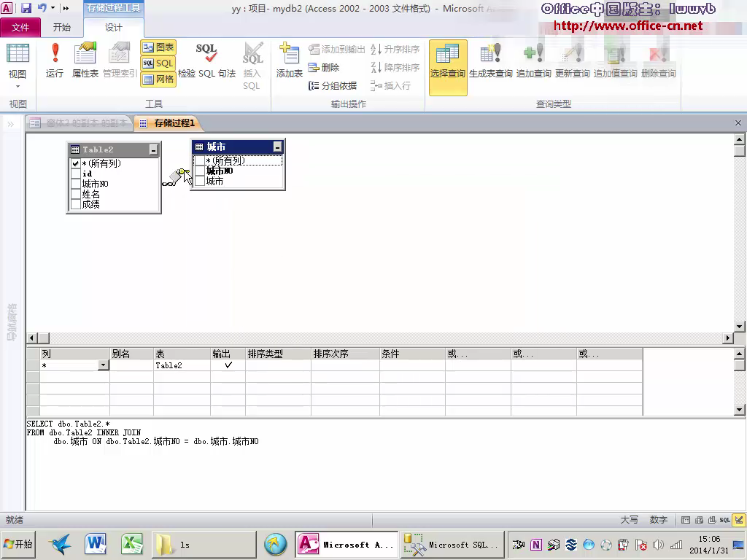Choose 追加值查询 append values query

(615, 61)
